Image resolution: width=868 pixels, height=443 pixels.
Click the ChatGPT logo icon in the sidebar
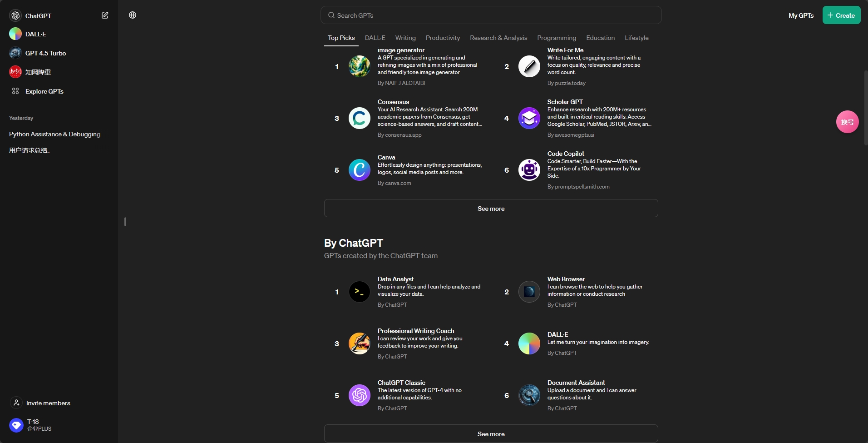(15, 15)
